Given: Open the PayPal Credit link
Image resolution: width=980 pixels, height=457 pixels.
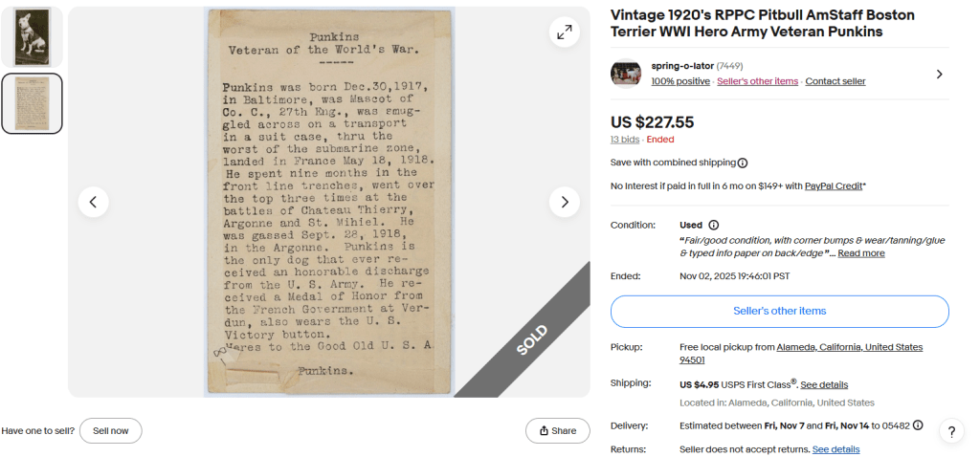Looking at the screenshot, I should tap(834, 186).
